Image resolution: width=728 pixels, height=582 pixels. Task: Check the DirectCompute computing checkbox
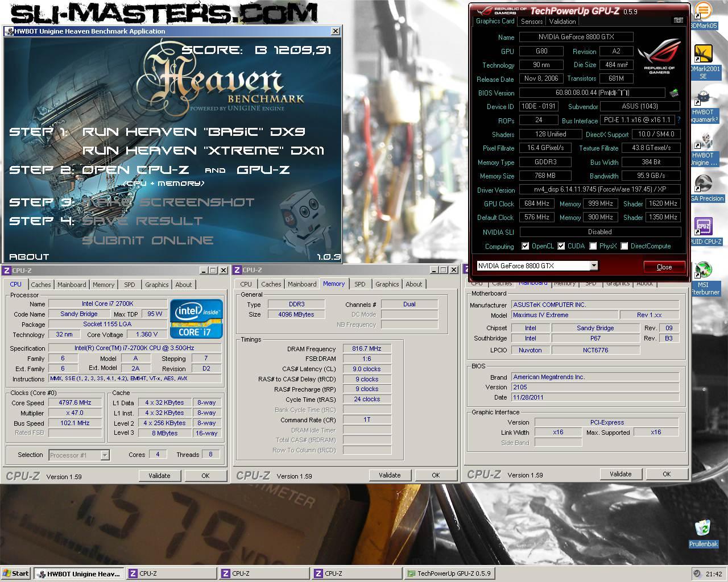click(624, 246)
